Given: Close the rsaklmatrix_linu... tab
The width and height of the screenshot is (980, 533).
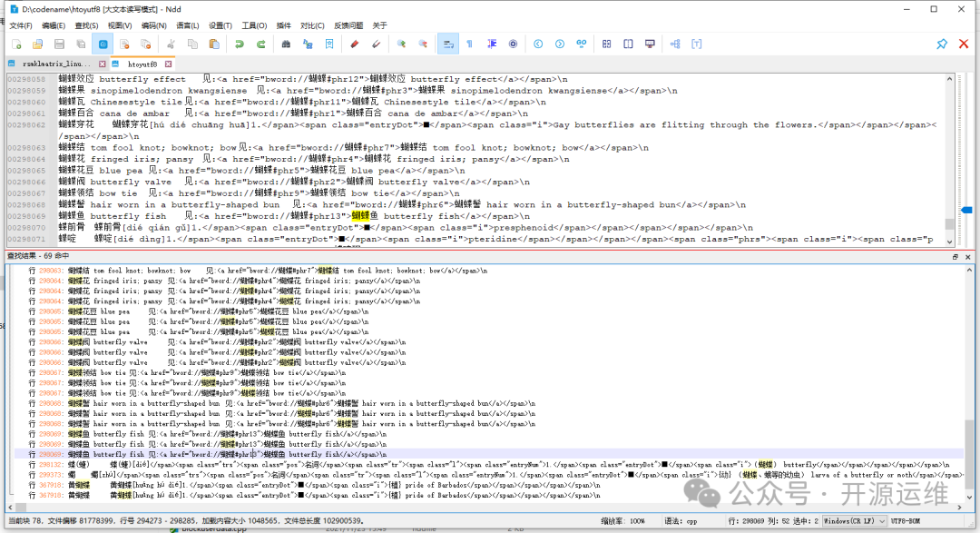Looking at the screenshot, I should point(103,64).
